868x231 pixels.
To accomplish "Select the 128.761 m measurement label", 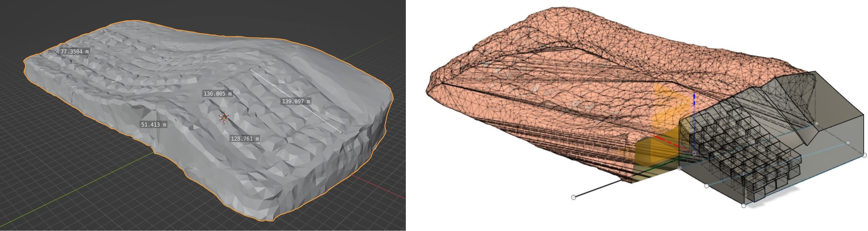I will 245,139.
